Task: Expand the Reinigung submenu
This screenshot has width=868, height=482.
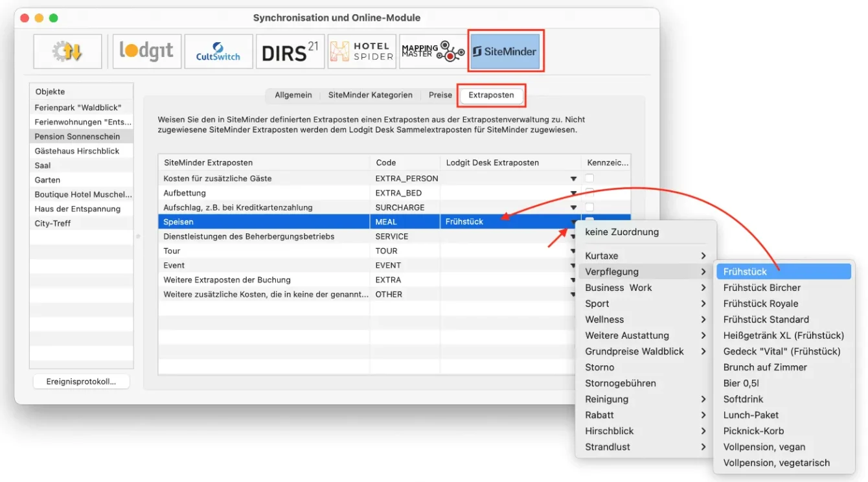Action: point(646,399)
